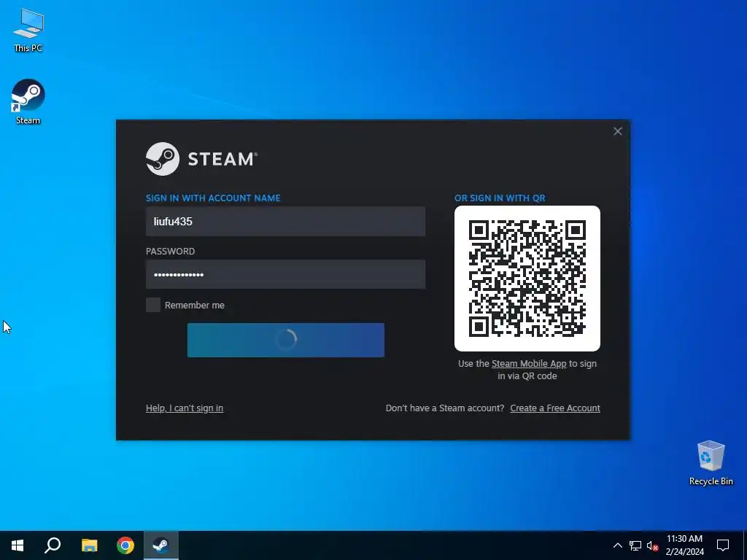Click the loading Sign in button
Image resolution: width=747 pixels, height=560 pixels.
[x=285, y=340]
